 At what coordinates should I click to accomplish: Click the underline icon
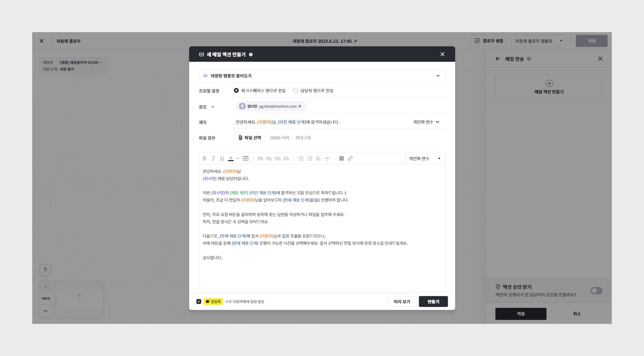[x=222, y=158]
